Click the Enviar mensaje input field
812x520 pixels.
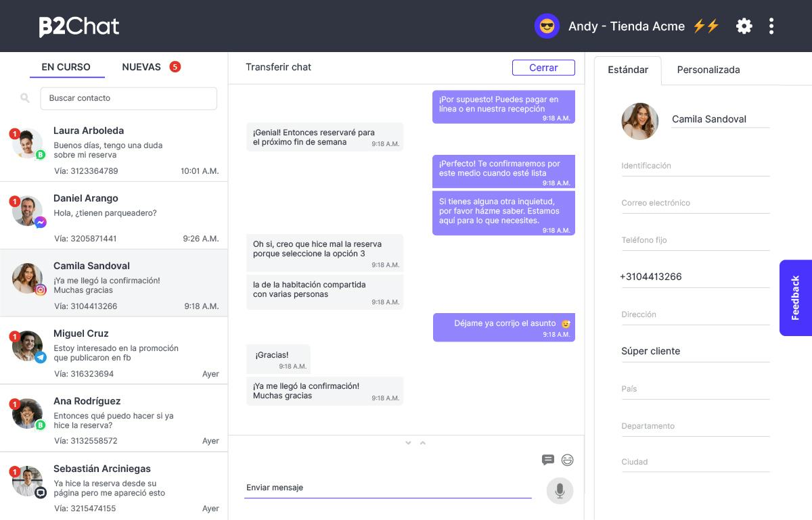(x=388, y=488)
